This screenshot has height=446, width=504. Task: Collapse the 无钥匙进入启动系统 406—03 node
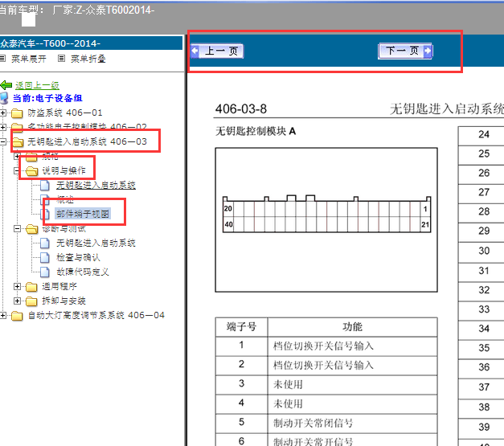[3, 141]
